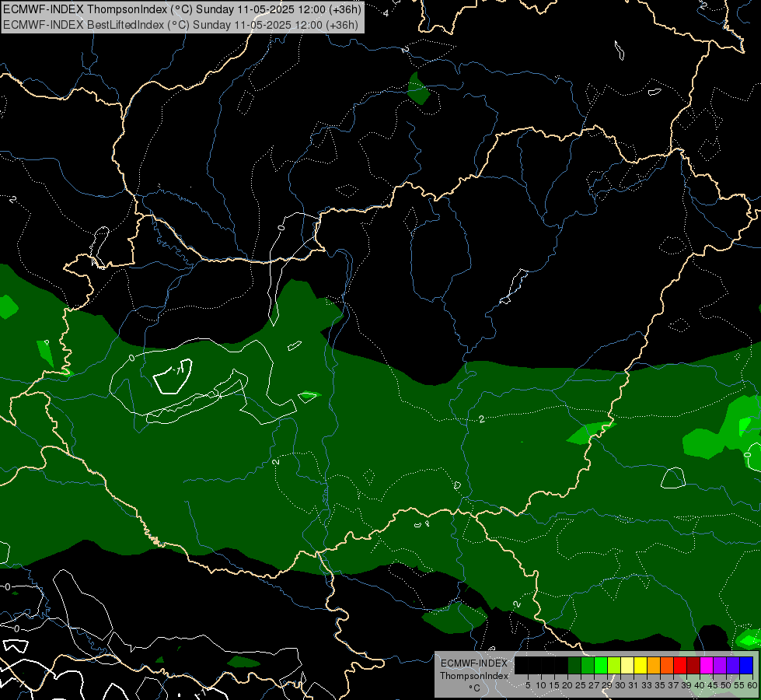Select the purple 45–50 legend swatch
The image size is (761, 700).
720,666
